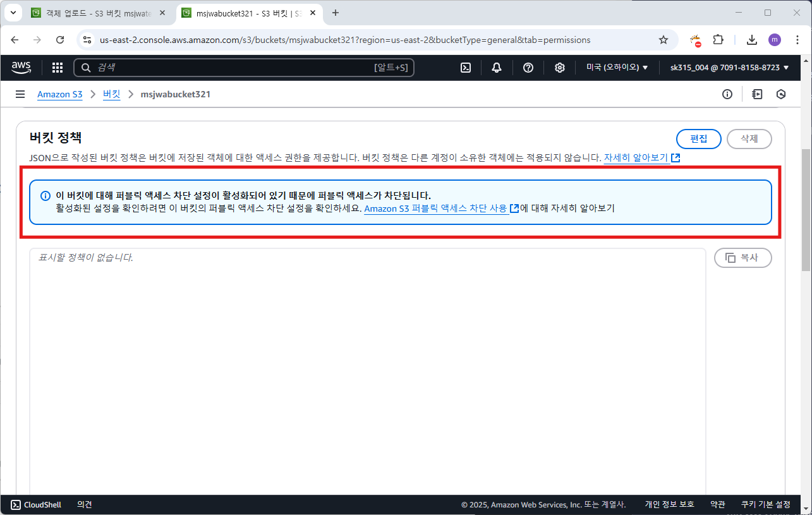Screen dimensions: 812x515
Task: Open 쿠키 기본 설정 in the footer
Action: (x=766, y=504)
